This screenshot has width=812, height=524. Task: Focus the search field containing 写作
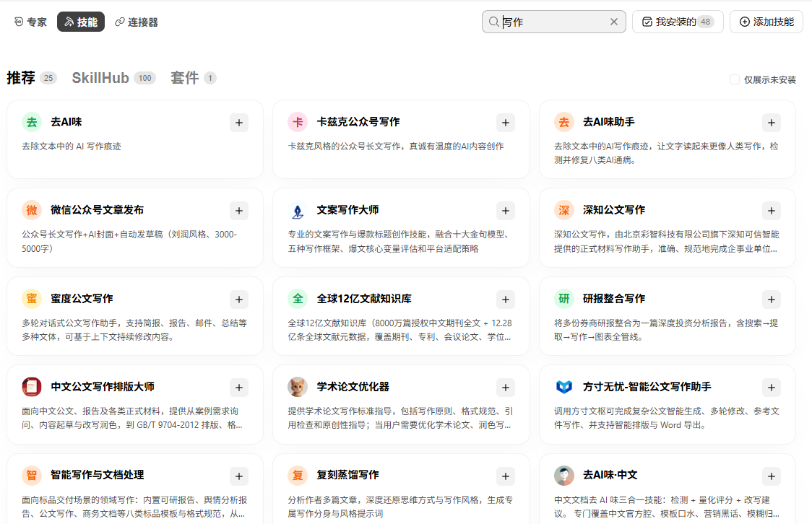[554, 22]
